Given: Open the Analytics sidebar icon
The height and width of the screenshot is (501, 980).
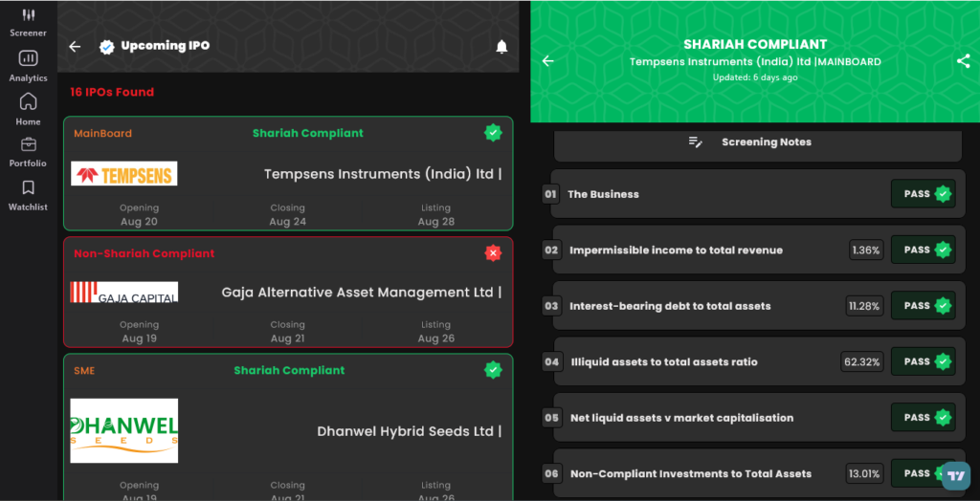Looking at the screenshot, I should click(28, 58).
